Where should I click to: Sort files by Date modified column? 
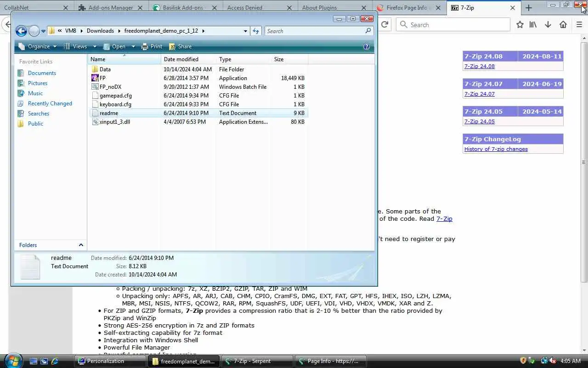[x=188, y=59]
